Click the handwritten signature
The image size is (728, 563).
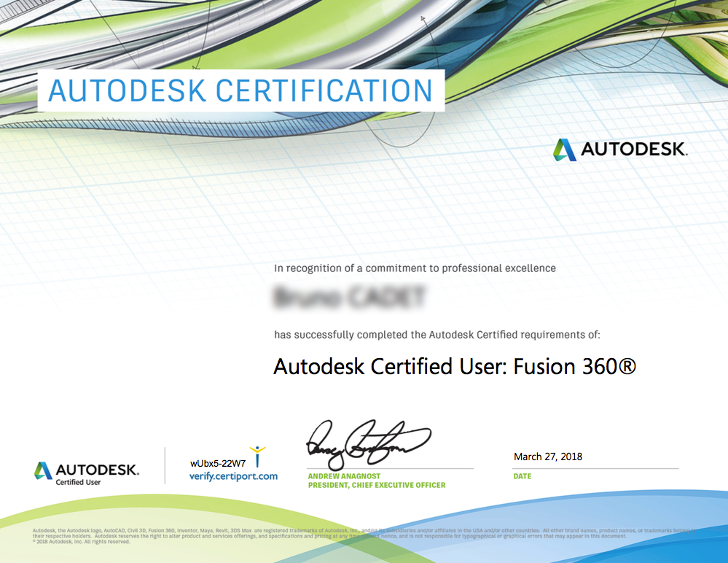pyautogui.click(x=369, y=445)
